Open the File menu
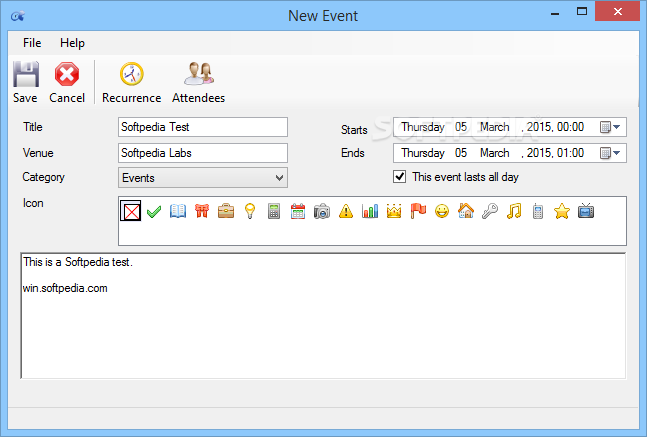Screen dimensions: 647x437 [32, 43]
